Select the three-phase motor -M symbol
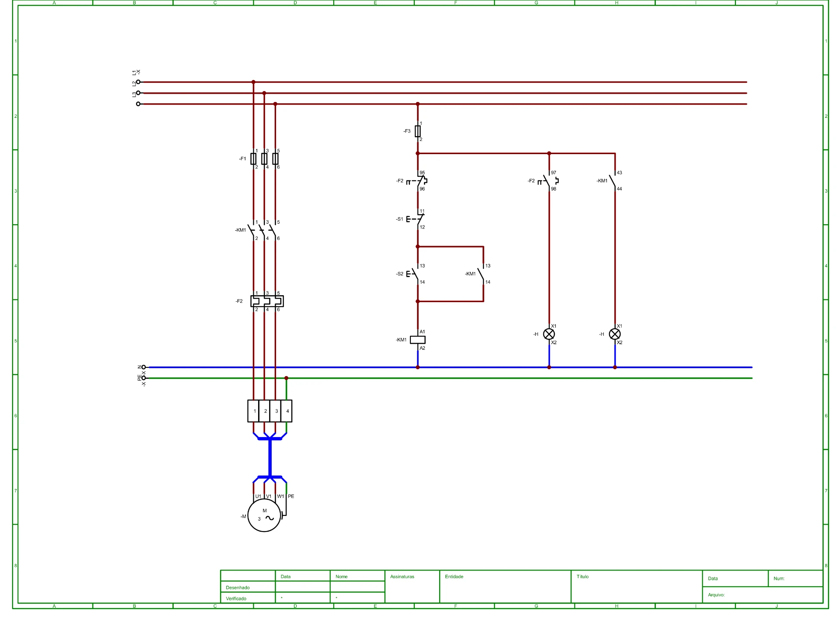The image size is (840, 620). pos(264,515)
